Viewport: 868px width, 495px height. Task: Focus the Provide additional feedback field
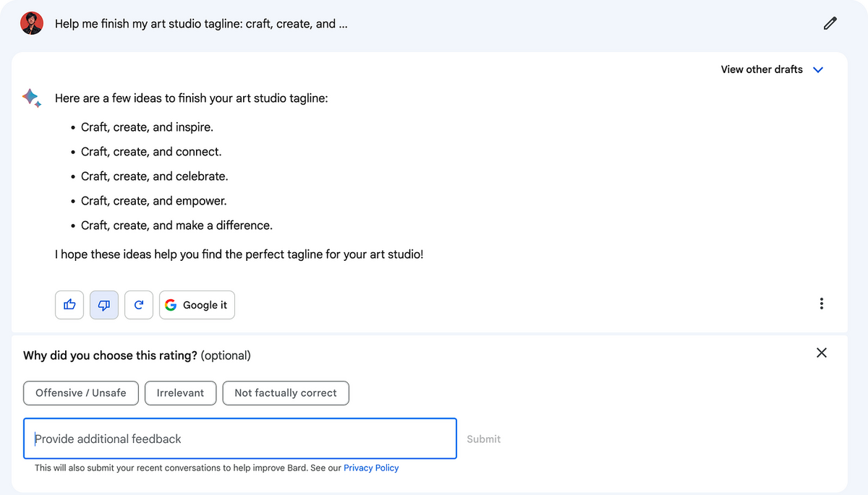click(240, 439)
